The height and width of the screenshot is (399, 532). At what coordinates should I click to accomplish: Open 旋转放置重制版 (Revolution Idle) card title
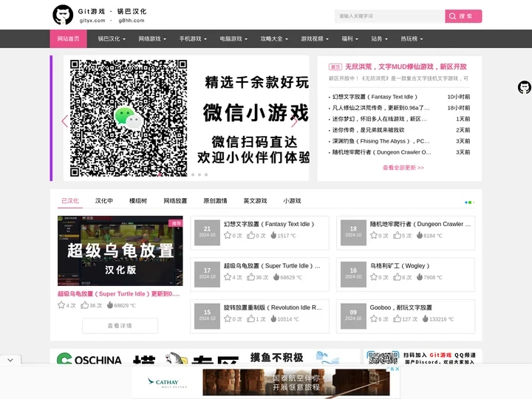click(273, 307)
